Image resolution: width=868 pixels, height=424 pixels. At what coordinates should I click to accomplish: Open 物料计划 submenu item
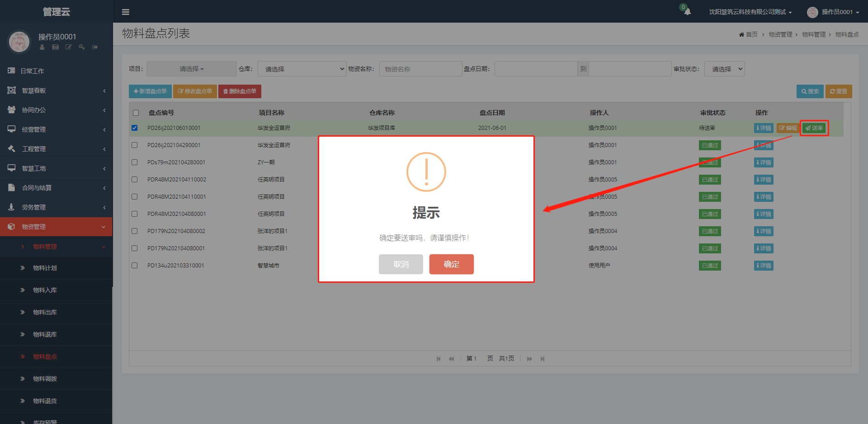(56, 268)
